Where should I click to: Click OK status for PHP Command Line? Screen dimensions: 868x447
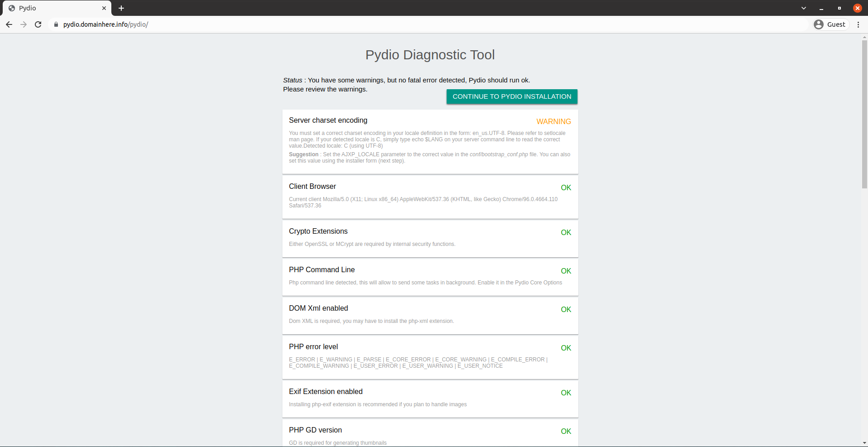[566, 271]
